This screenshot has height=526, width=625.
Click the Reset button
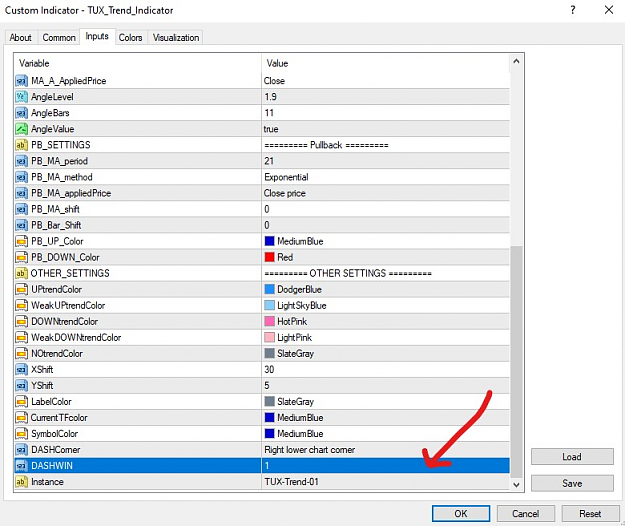click(x=590, y=514)
